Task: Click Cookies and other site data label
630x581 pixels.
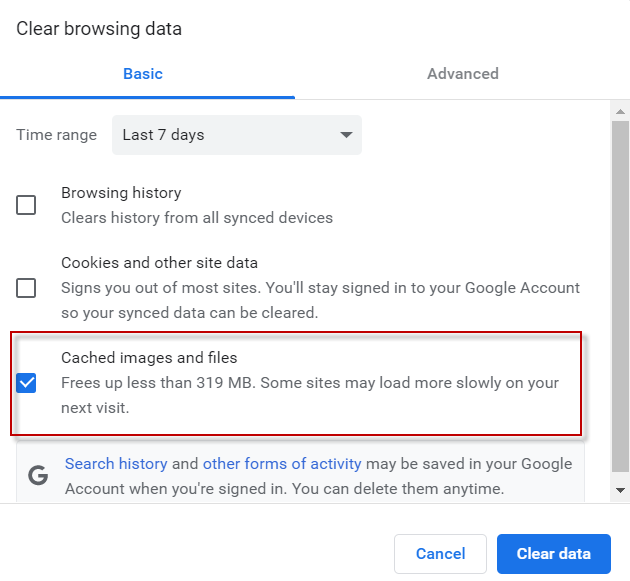Action: click(160, 263)
